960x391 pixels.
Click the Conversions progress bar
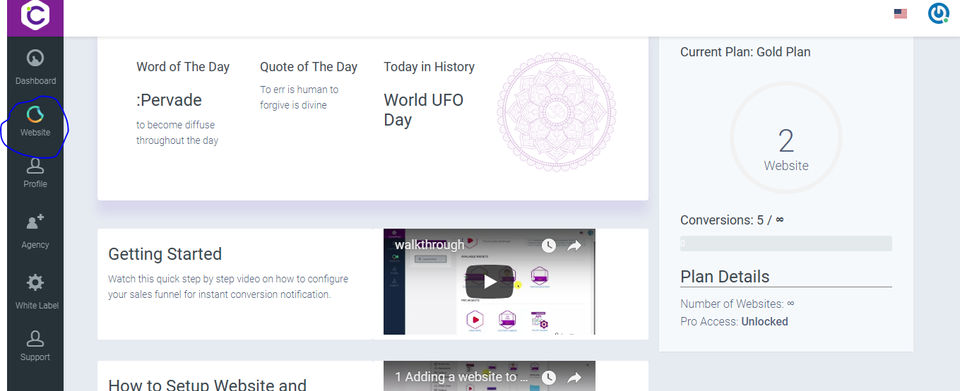point(786,244)
